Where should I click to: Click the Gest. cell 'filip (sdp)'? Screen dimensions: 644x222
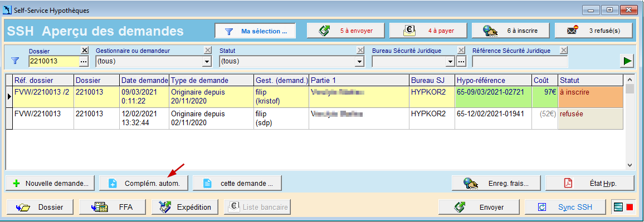click(281, 119)
